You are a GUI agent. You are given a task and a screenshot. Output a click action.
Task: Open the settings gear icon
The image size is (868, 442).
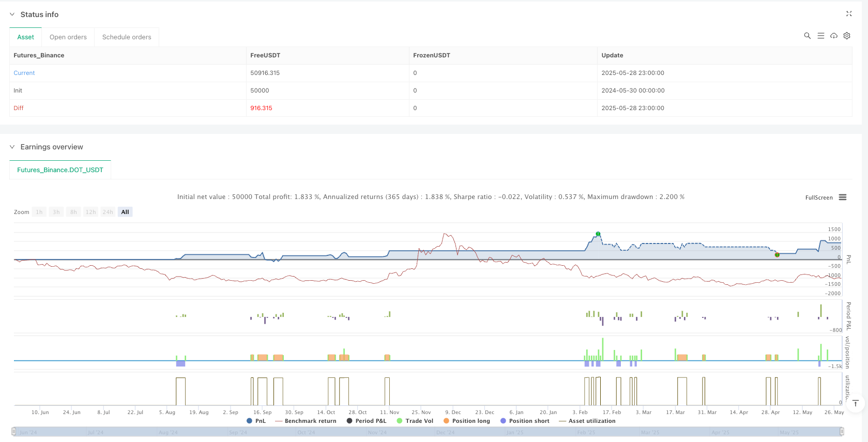(847, 36)
